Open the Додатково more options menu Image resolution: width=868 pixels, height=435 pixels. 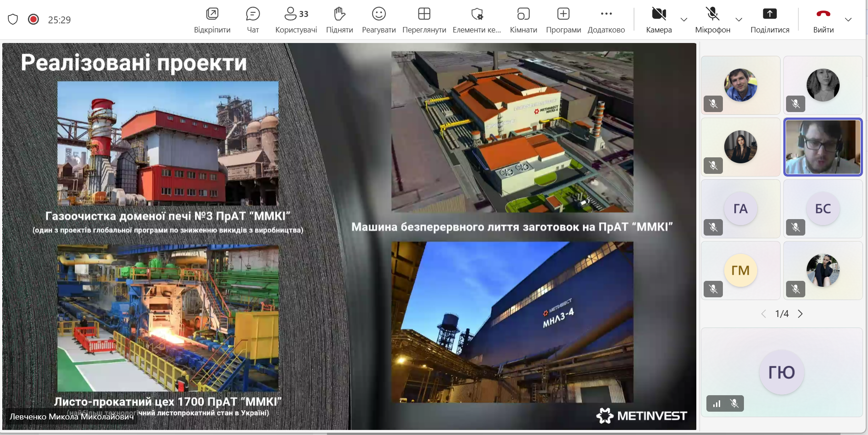tap(606, 20)
